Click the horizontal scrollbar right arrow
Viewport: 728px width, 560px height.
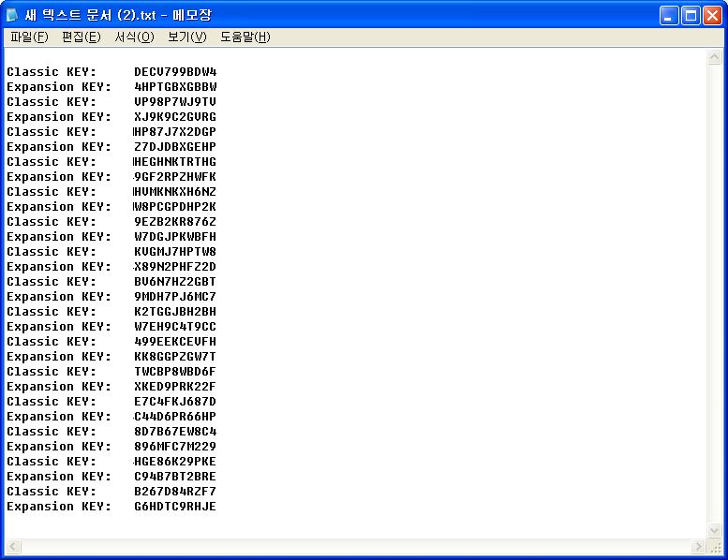click(x=697, y=547)
